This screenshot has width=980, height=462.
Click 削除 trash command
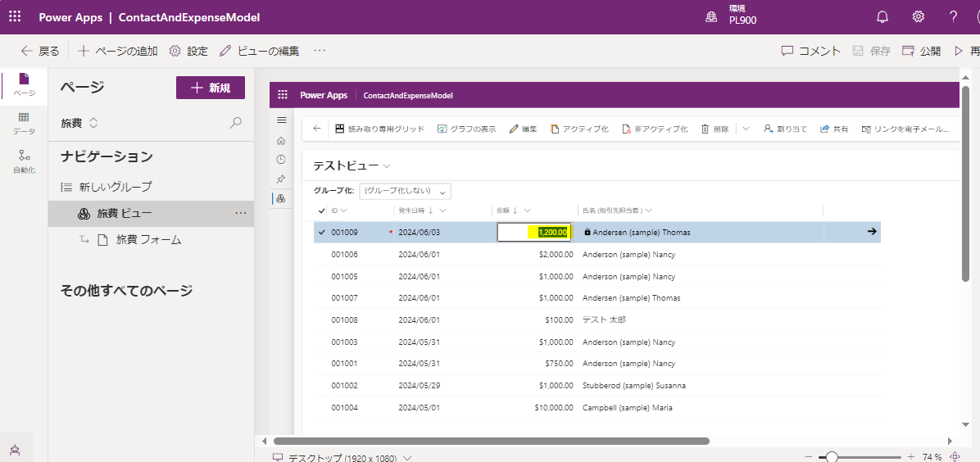click(x=715, y=129)
